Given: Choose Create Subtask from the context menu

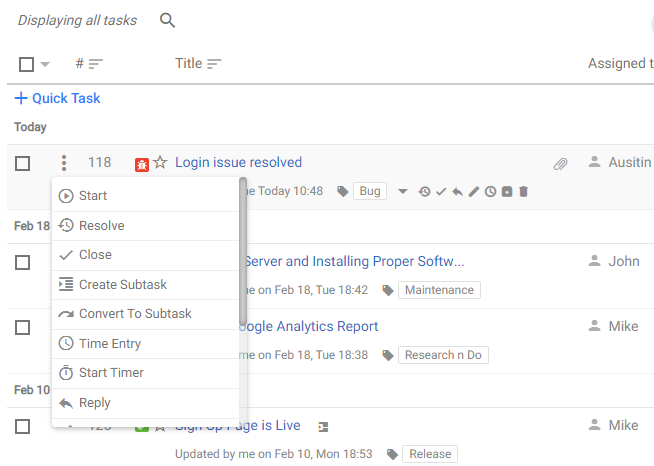Looking at the screenshot, I should click(x=123, y=285).
